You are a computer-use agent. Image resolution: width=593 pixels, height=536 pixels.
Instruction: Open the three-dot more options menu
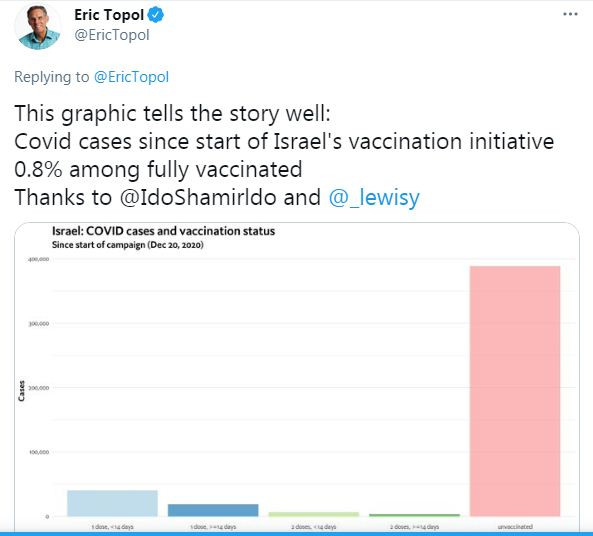(x=570, y=14)
